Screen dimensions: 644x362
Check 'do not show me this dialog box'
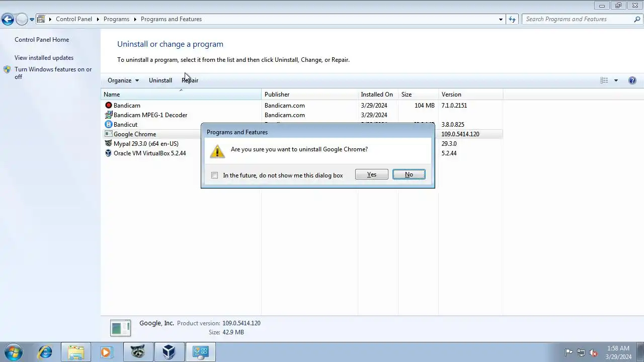point(214,175)
